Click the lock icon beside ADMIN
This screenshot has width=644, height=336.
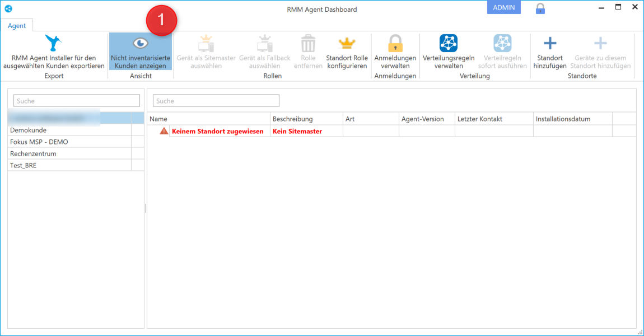point(540,8)
